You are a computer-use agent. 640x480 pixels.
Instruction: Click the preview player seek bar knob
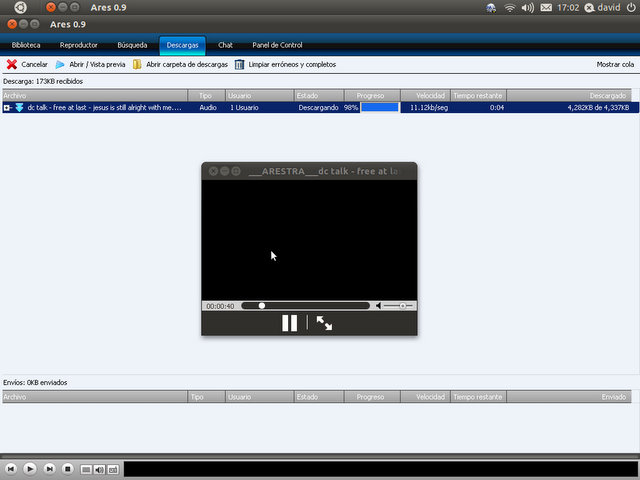click(262, 306)
